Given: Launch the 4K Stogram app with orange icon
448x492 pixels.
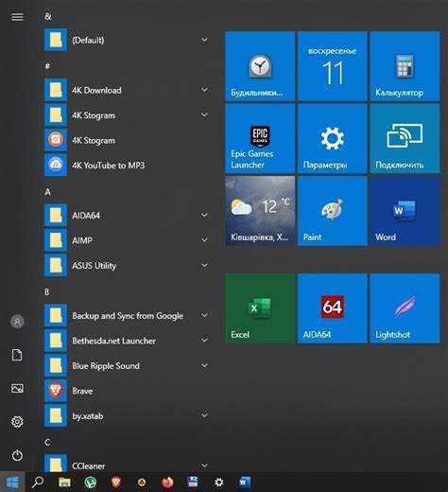Looking at the screenshot, I should coord(128,140).
